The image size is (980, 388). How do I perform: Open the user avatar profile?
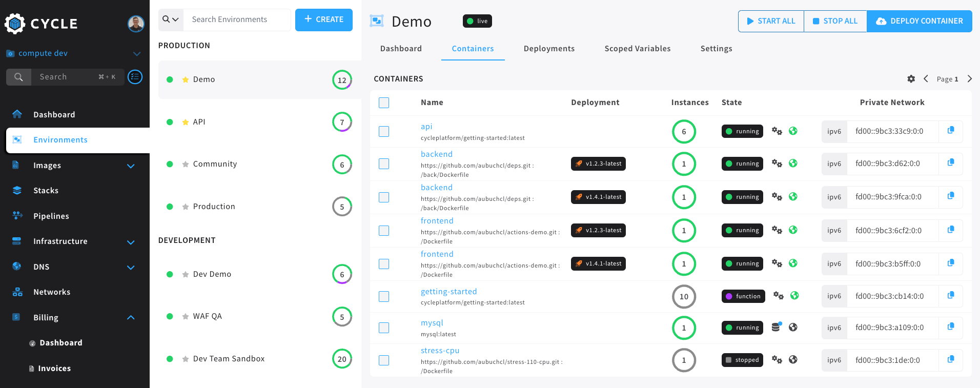136,24
